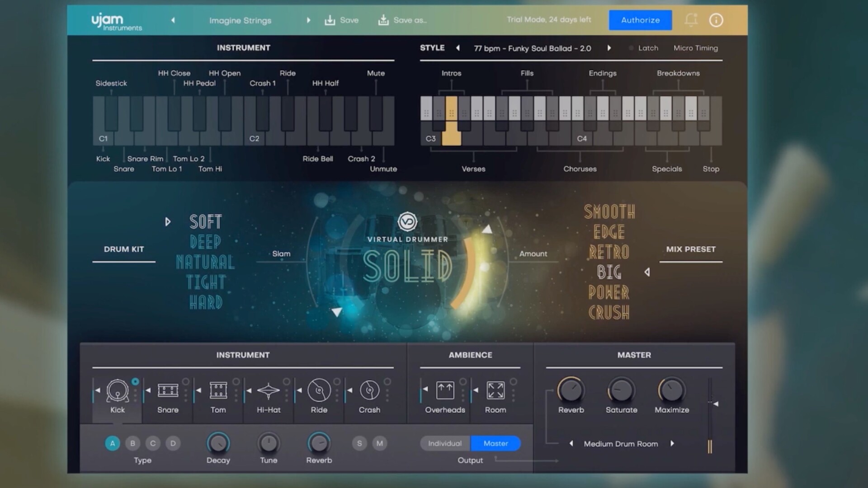Viewport: 868px width, 488px height.
Task: Toggle the Overheads power indicator
Action: [x=463, y=382]
